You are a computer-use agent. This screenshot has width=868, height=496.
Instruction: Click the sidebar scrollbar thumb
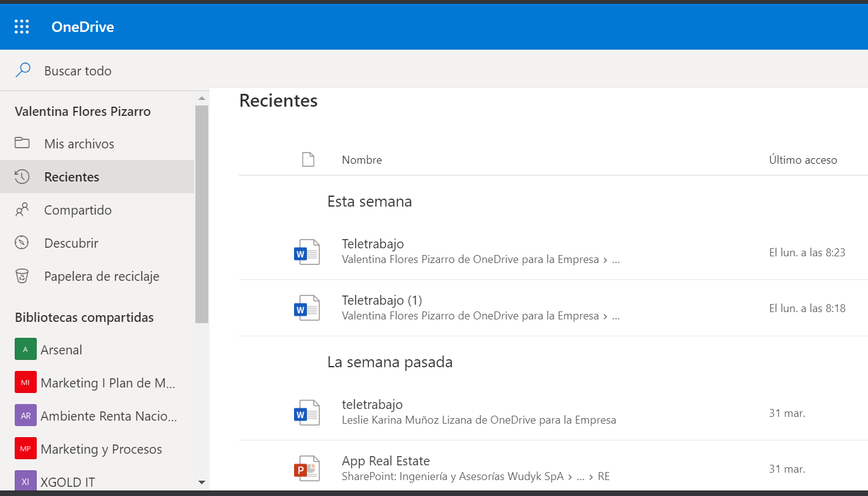pos(202,214)
